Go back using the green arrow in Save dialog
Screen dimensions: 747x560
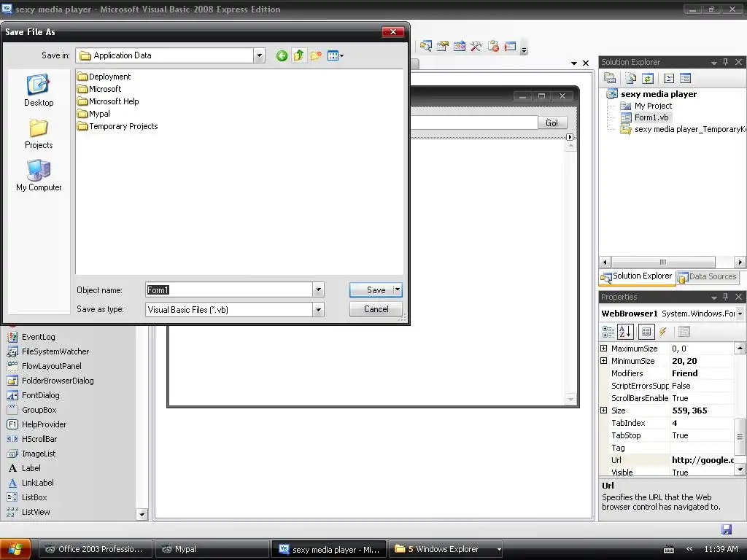pos(282,55)
